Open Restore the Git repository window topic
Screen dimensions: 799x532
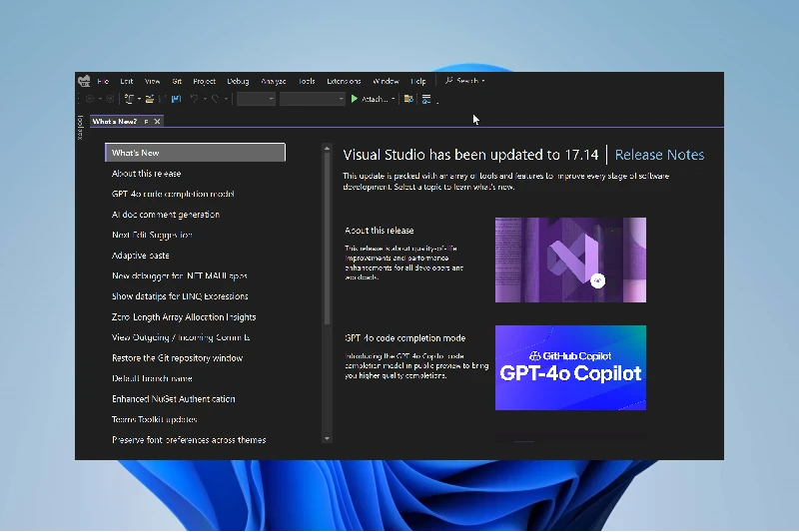[x=178, y=358]
